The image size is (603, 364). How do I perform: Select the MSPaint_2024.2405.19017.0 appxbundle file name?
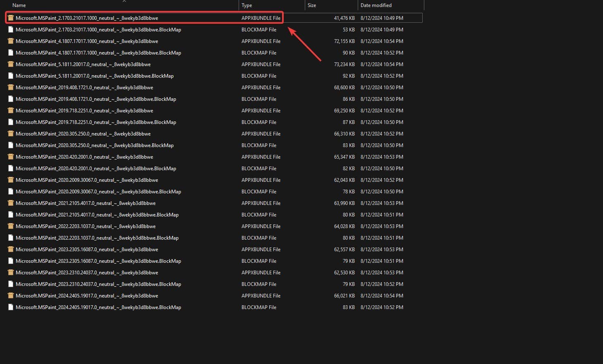click(87, 296)
